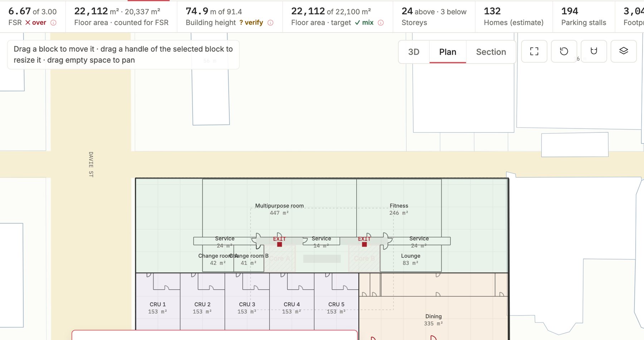
Task: Click the Floor area counted for FSR metric
Action: click(x=121, y=16)
